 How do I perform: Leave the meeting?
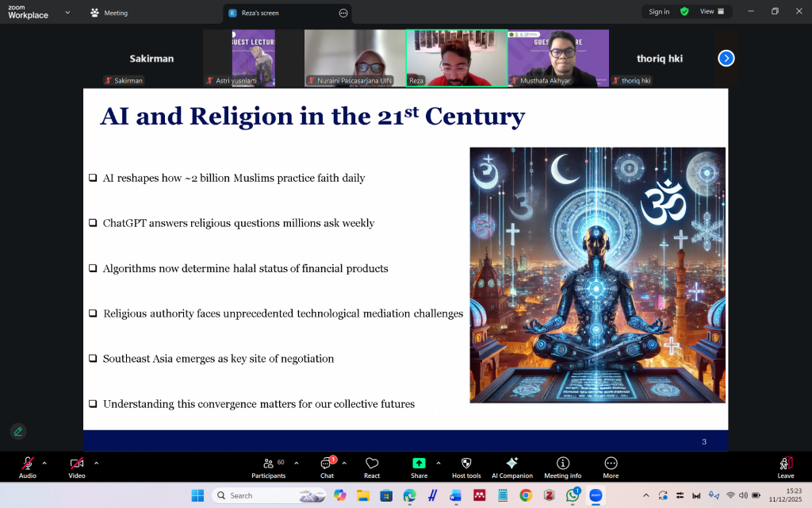[785, 467]
